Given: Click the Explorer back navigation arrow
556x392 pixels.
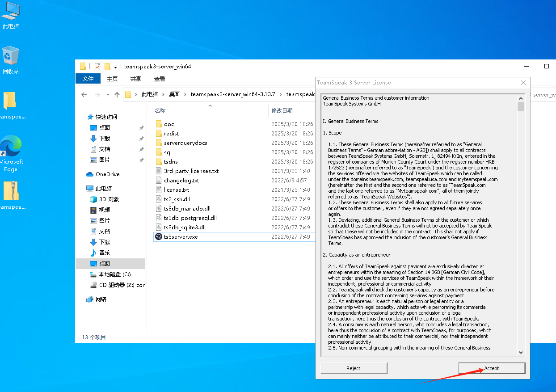Looking at the screenshot, I should (84, 94).
